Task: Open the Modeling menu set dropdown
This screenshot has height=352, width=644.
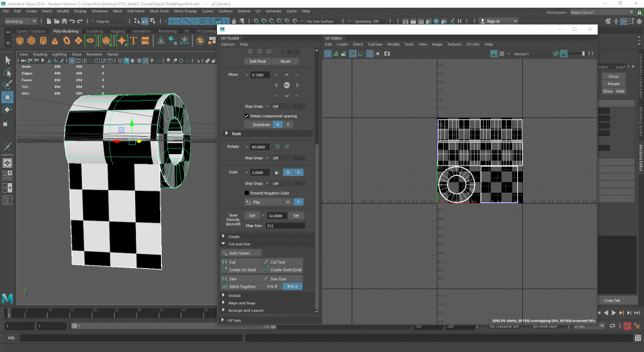Action: point(21,21)
